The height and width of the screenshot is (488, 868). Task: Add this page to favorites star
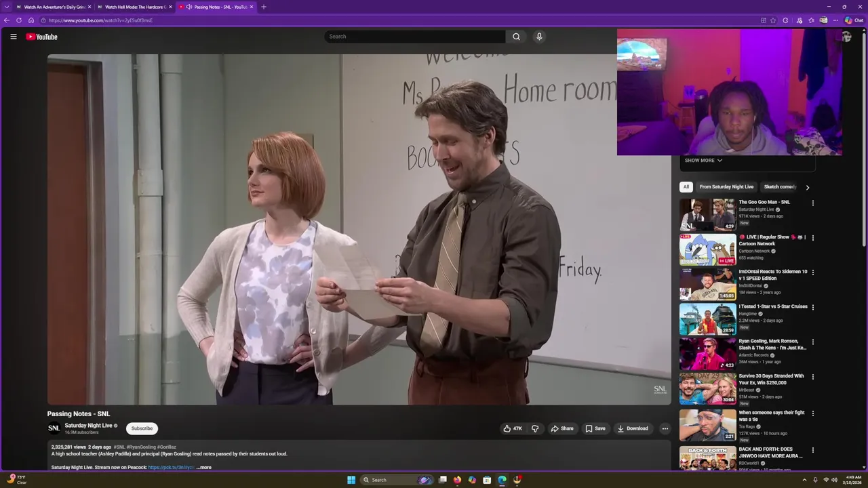773,20
